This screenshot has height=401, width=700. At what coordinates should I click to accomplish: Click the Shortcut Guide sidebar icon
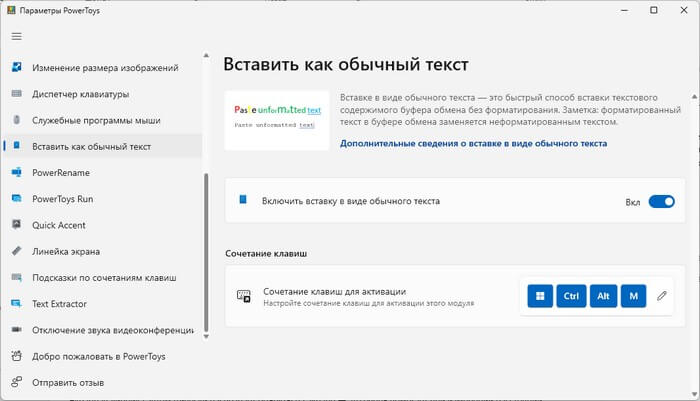[17, 277]
